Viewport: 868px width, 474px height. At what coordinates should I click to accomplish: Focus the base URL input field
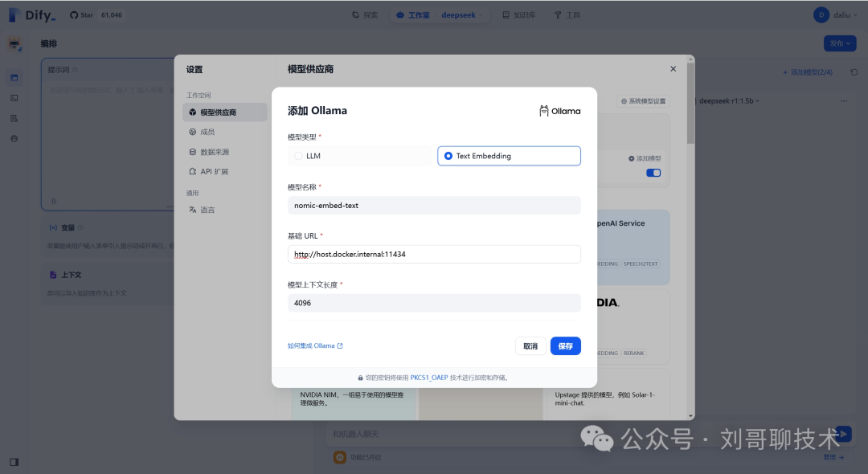[434, 255]
